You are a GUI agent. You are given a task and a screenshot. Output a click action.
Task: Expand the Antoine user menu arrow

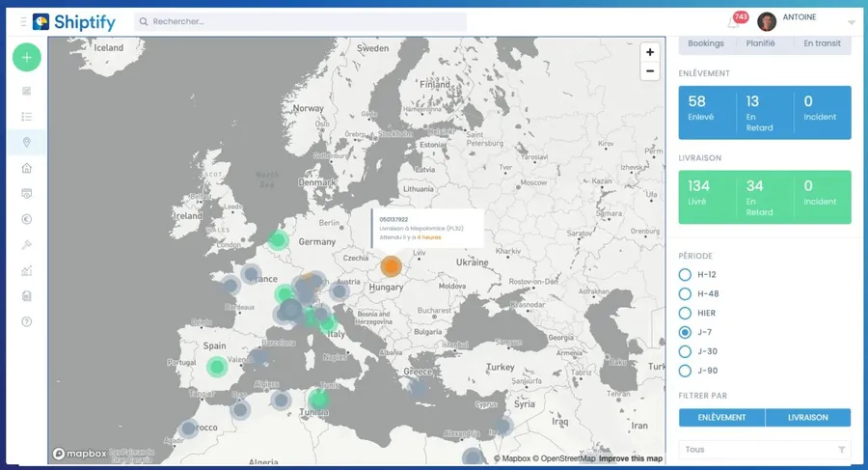click(x=852, y=23)
